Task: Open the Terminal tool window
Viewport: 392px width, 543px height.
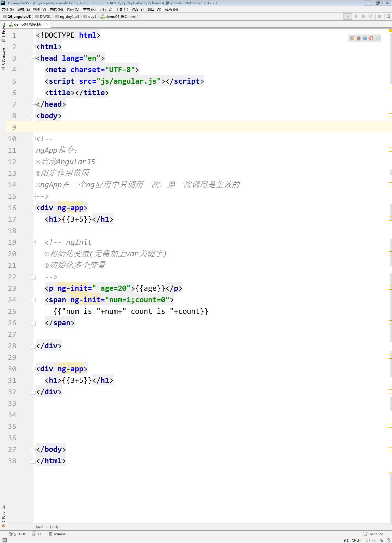Action: (x=57, y=534)
